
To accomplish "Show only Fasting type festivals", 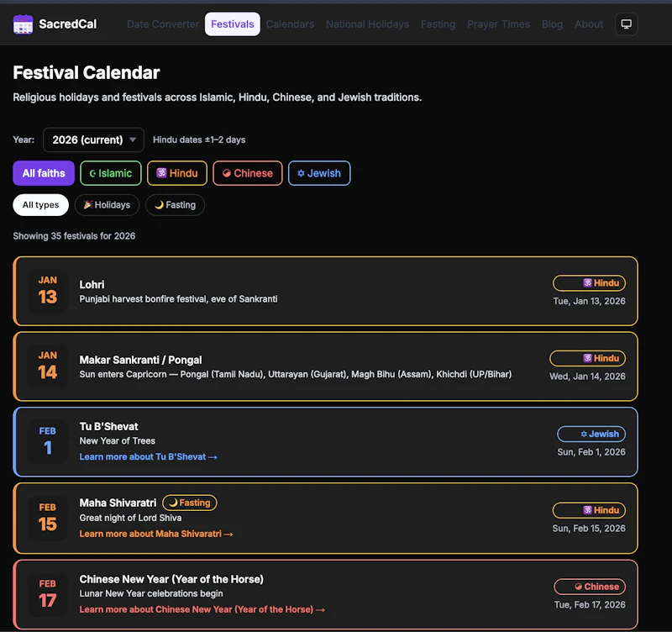I will coord(175,205).
